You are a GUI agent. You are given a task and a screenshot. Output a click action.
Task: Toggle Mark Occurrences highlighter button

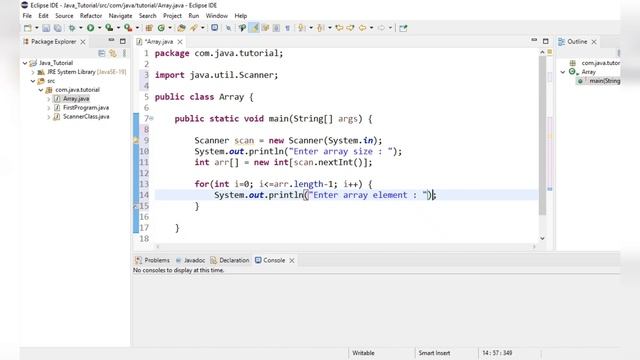pyautogui.click(x=254, y=28)
